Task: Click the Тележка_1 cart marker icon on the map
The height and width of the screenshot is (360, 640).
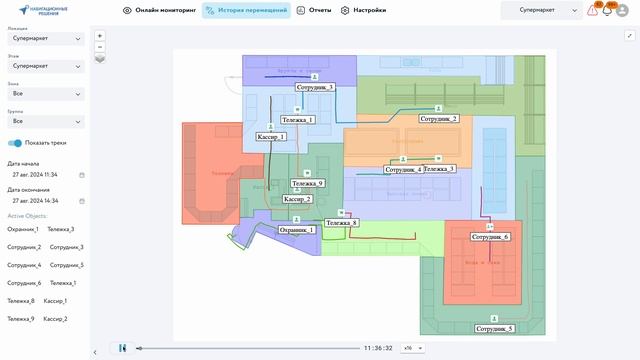Action: tap(298, 110)
